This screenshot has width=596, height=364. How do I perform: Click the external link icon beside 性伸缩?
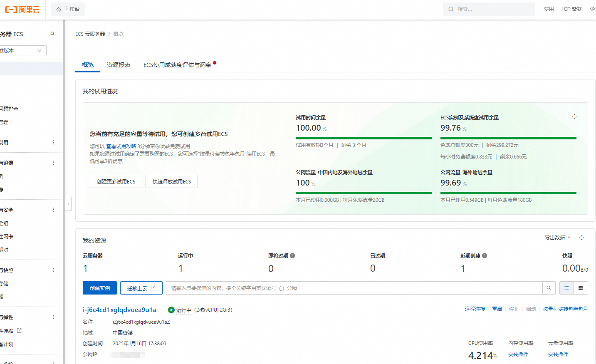[19, 331]
